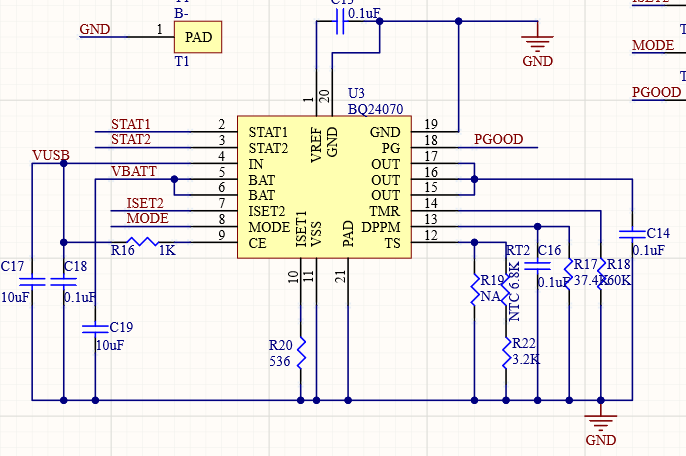Select the PGOOD net label on pin 18
Image resolution: width=686 pixels, height=456 pixels.
[x=498, y=139]
